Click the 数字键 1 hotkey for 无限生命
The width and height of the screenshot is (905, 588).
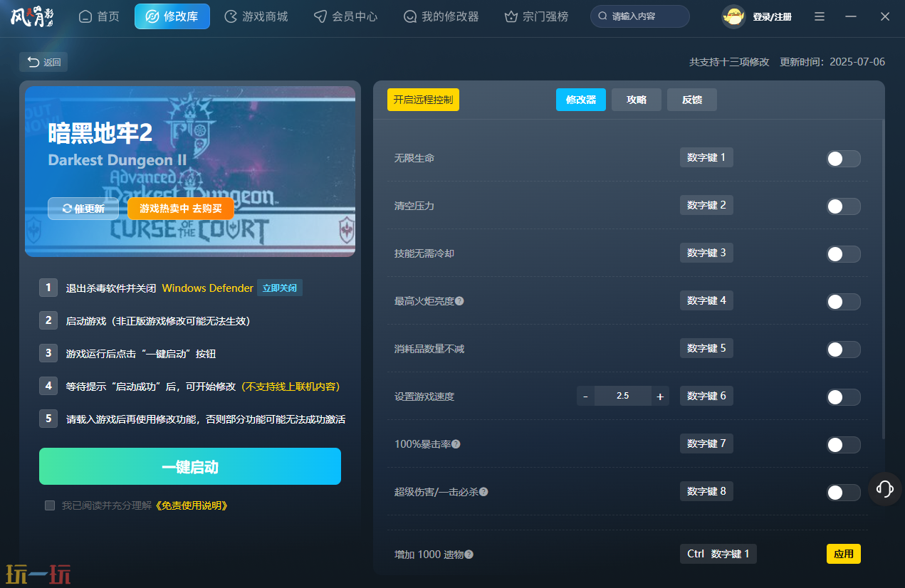coord(706,157)
